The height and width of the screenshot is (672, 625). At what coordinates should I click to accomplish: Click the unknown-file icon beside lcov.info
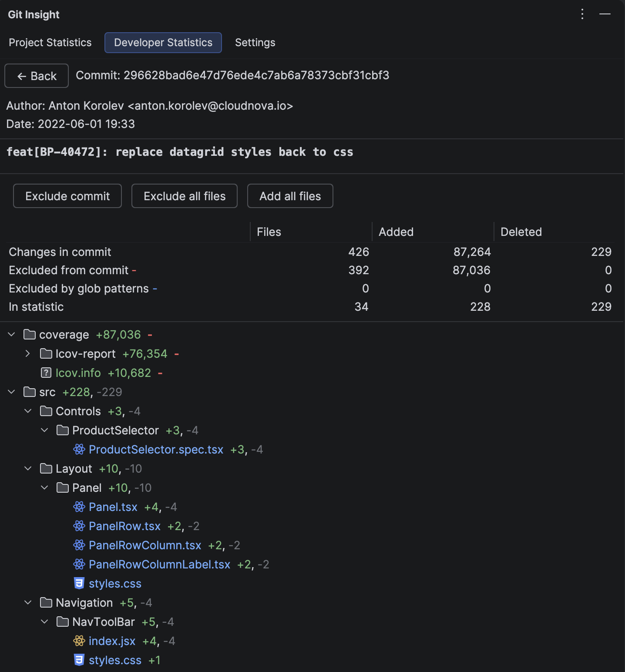46,373
